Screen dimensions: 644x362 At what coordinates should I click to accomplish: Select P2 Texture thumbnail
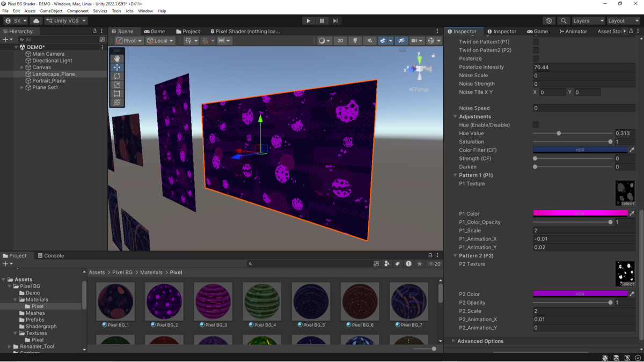tap(625, 274)
